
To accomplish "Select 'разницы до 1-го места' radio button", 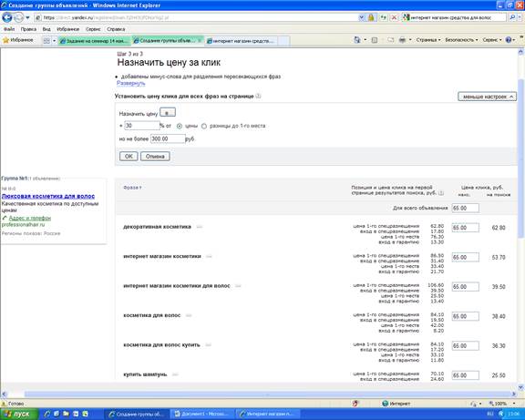I will click(x=204, y=126).
